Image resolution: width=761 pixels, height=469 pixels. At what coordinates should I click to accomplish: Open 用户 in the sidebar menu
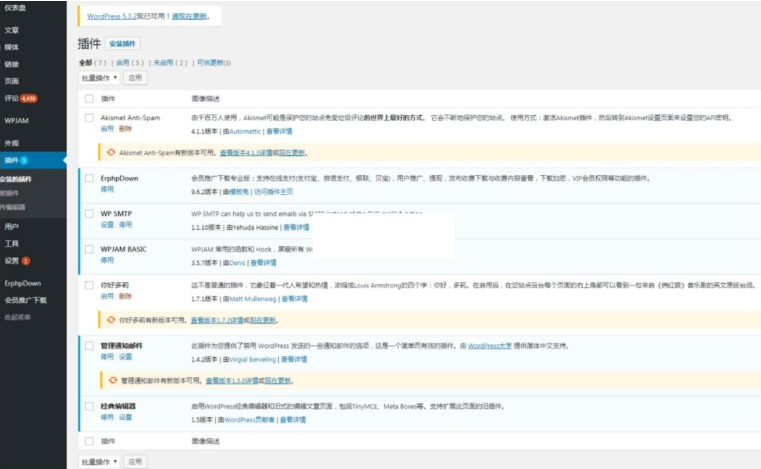click(12, 227)
